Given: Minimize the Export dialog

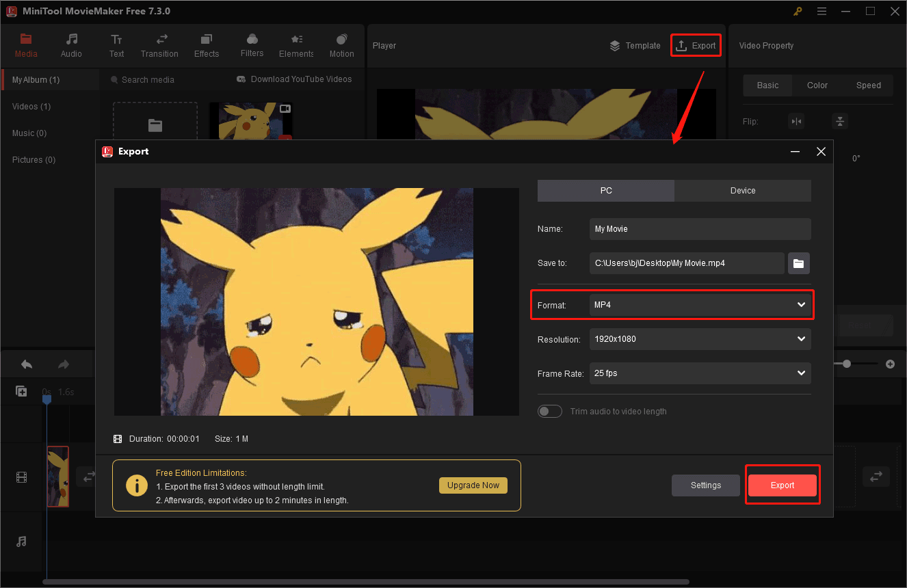Looking at the screenshot, I should (796, 152).
